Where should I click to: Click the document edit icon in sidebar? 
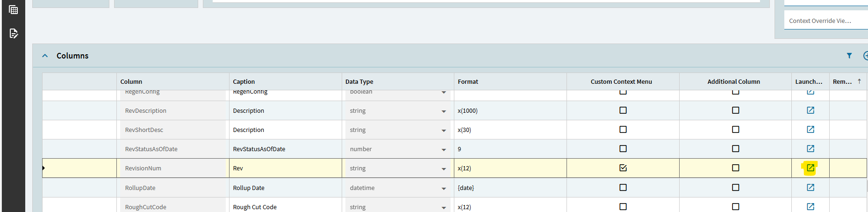14,33
